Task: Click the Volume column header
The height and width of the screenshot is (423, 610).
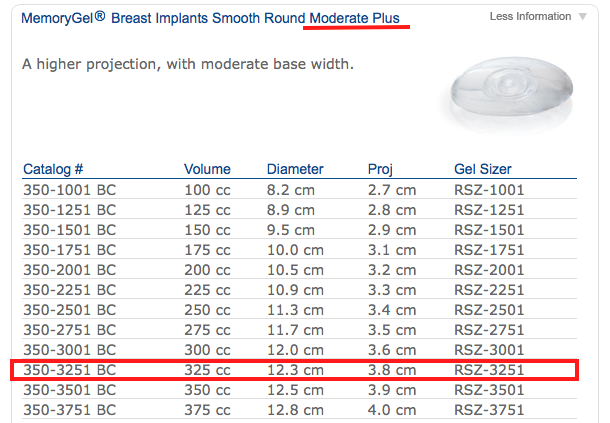Action: point(207,169)
